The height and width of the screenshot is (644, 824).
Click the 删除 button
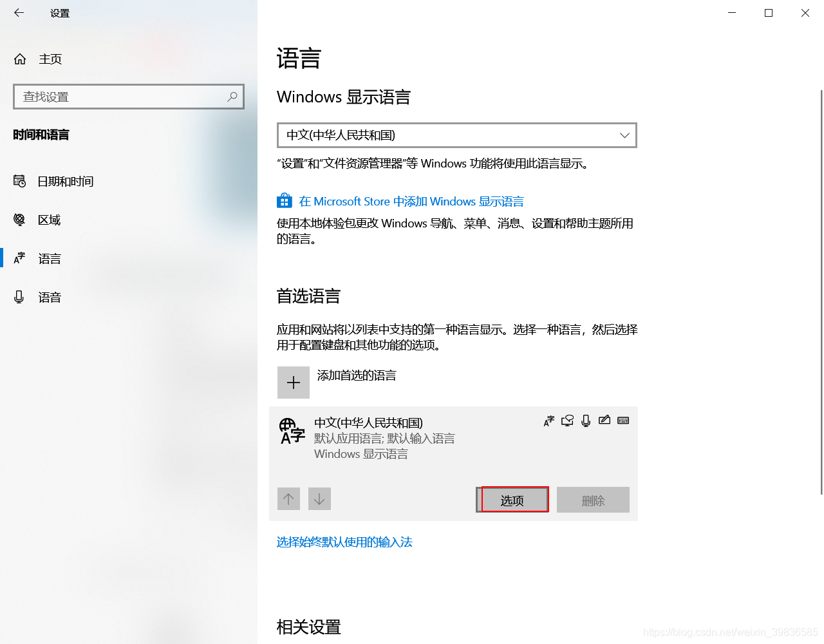(x=593, y=500)
